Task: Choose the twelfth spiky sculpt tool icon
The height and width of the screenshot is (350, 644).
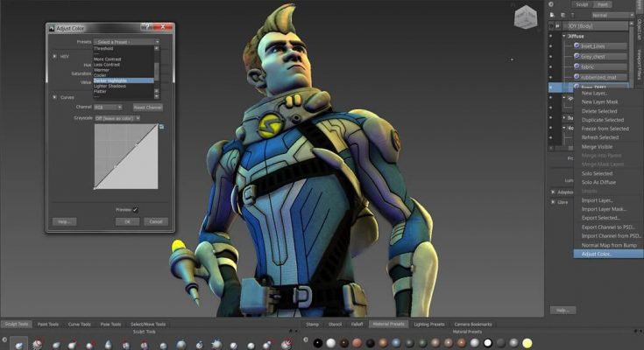Action: coord(216,344)
